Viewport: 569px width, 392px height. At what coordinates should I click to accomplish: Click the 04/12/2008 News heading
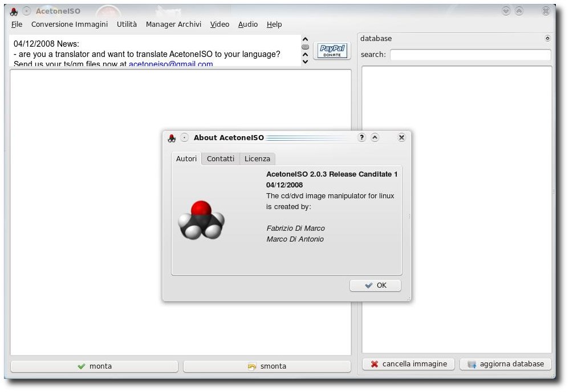pyautogui.click(x=46, y=44)
